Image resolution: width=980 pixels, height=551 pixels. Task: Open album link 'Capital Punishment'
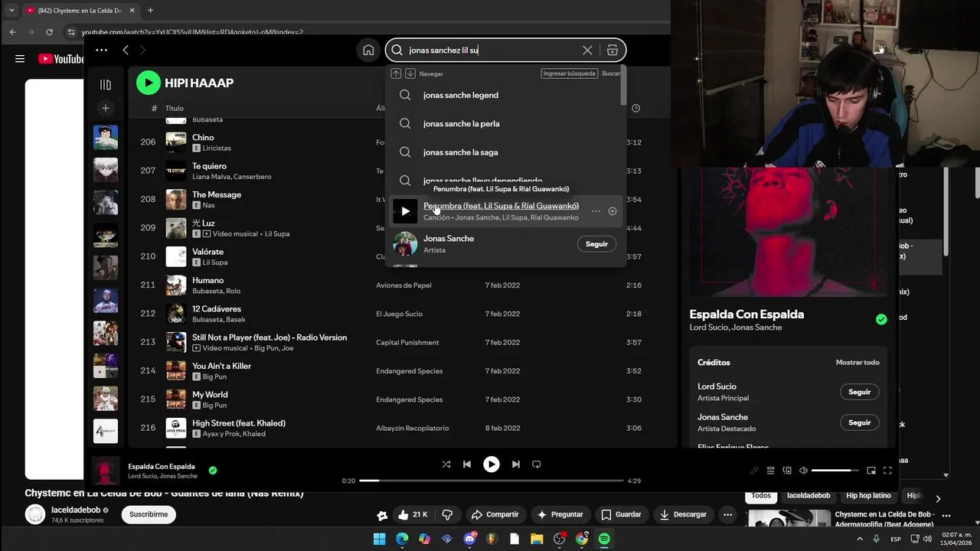point(407,342)
